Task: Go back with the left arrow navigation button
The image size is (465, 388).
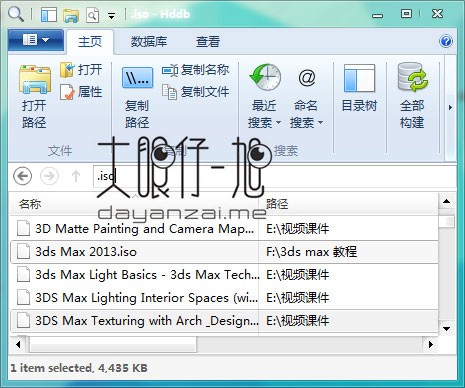Action: (23, 176)
